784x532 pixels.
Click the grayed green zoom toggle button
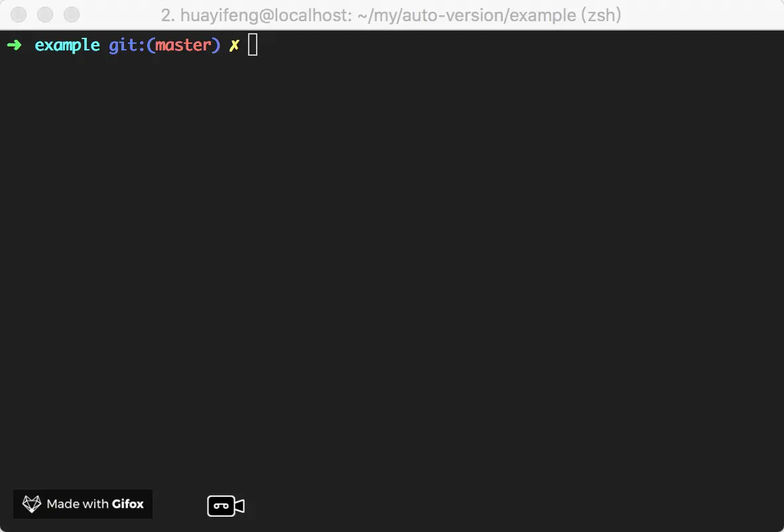coord(72,15)
